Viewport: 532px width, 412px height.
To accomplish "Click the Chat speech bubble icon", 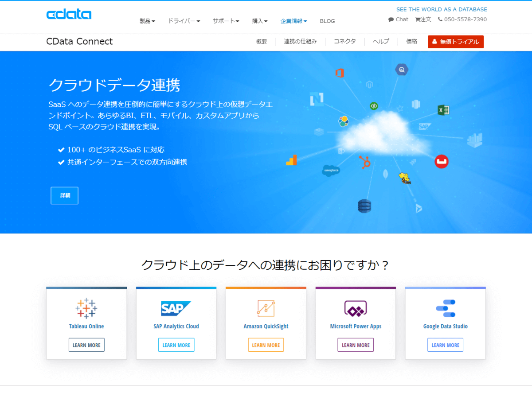I will point(391,19).
